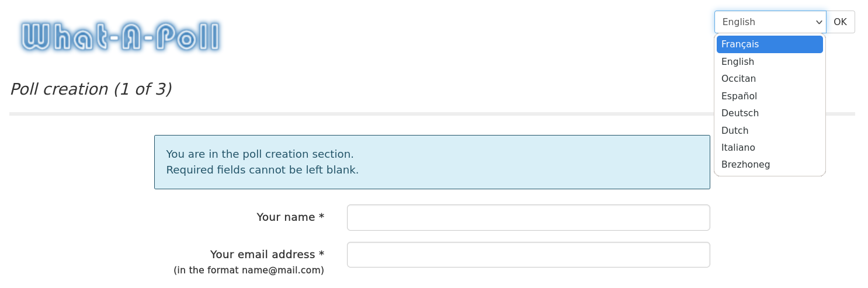Screen dimensions: 868x288
Task: Click the language dropdown chevron arrow
Action: (x=818, y=22)
